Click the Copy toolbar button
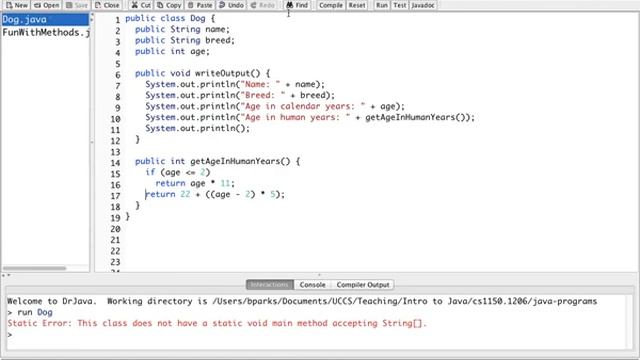Screen dimensions: 640x360 click(169, 5)
